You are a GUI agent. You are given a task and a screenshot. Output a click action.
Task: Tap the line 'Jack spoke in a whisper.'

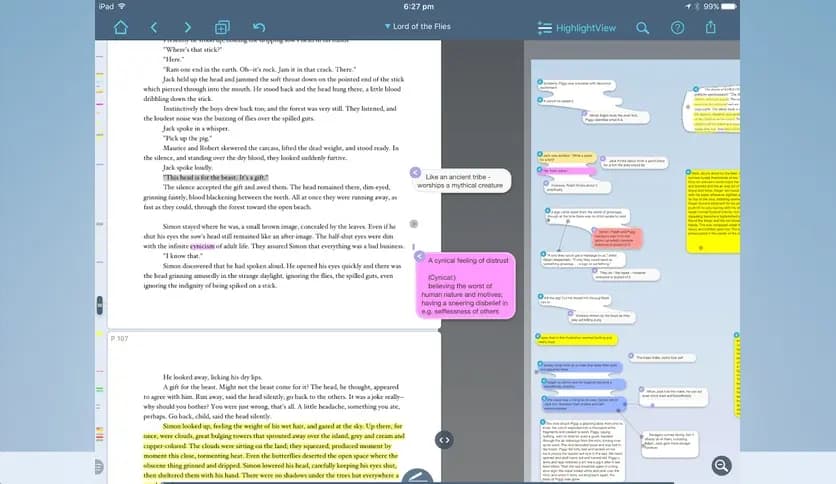pyautogui.click(x=196, y=128)
